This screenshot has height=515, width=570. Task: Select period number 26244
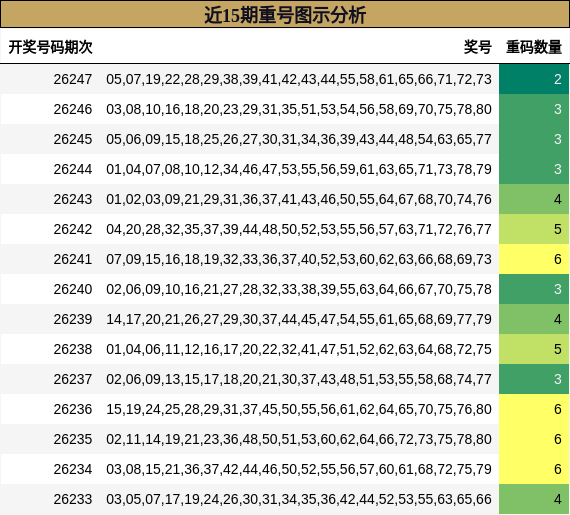73,169
